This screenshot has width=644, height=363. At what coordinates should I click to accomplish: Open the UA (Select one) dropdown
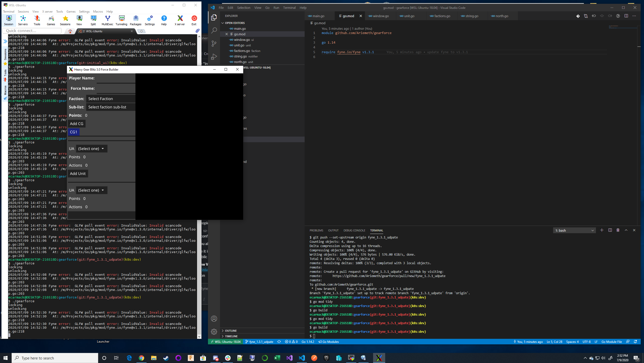(91, 148)
